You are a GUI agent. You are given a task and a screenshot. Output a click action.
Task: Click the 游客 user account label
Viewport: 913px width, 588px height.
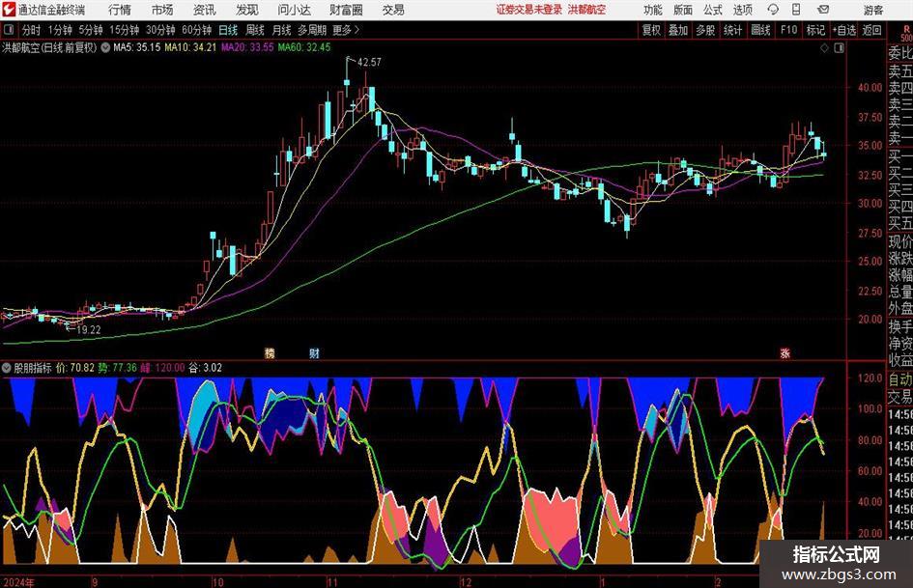[x=872, y=10]
